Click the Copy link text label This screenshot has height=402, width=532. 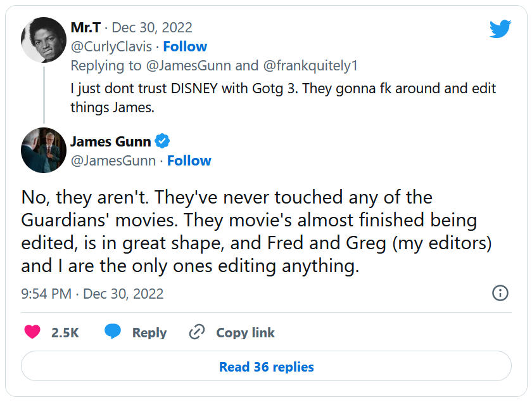tap(245, 332)
